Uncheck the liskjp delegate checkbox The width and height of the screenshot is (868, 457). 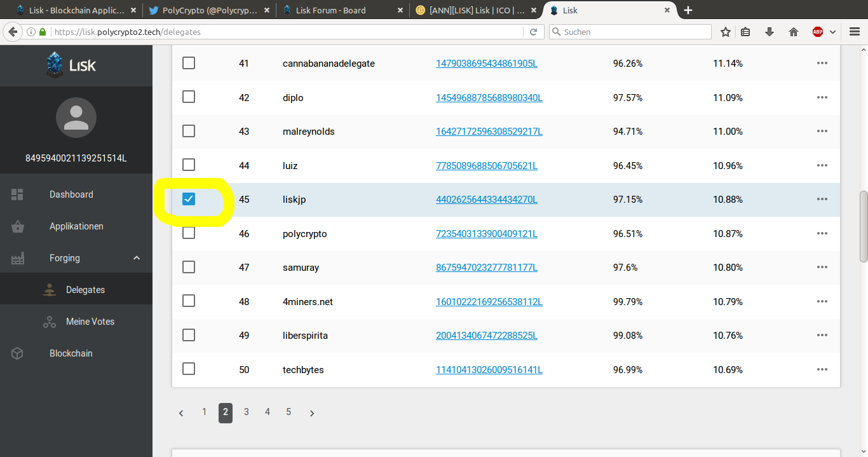(189, 199)
